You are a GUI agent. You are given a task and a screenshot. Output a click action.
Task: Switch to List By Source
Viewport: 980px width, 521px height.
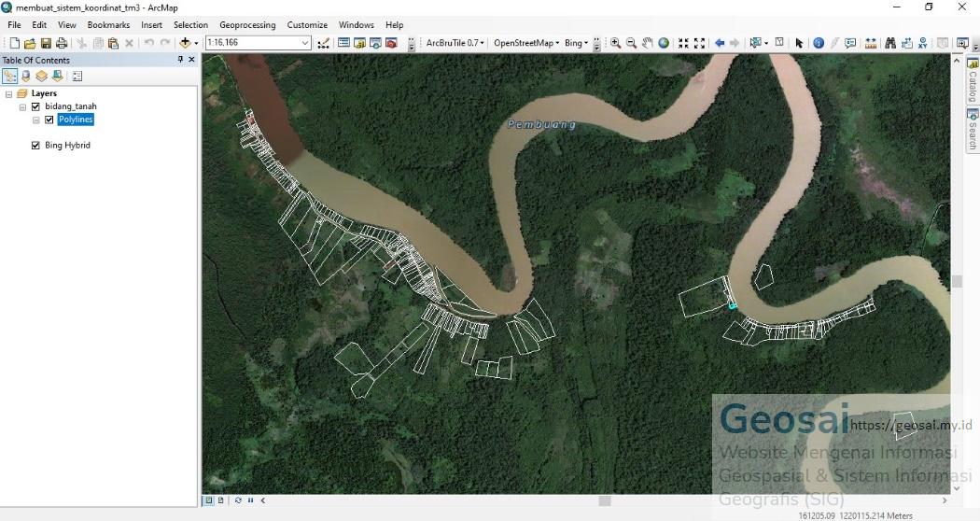tap(25, 77)
